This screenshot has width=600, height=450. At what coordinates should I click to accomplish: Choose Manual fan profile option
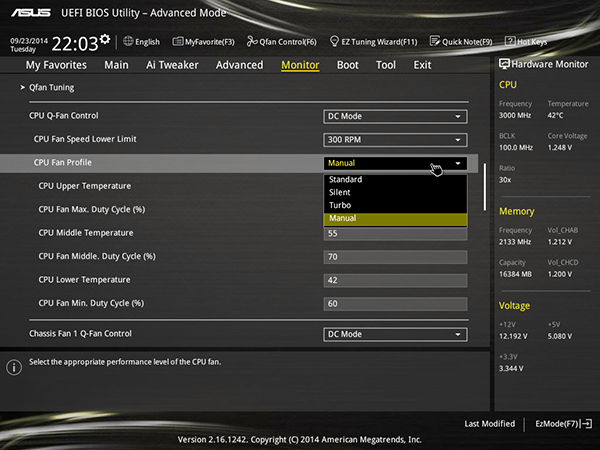click(x=395, y=218)
